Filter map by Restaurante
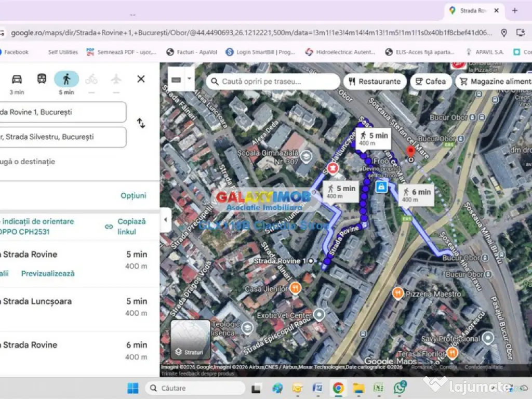 pyautogui.click(x=375, y=82)
